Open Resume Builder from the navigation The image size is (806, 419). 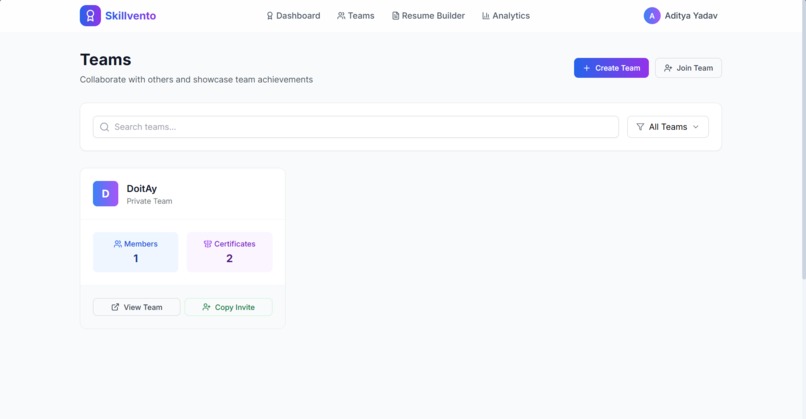pyautogui.click(x=428, y=16)
